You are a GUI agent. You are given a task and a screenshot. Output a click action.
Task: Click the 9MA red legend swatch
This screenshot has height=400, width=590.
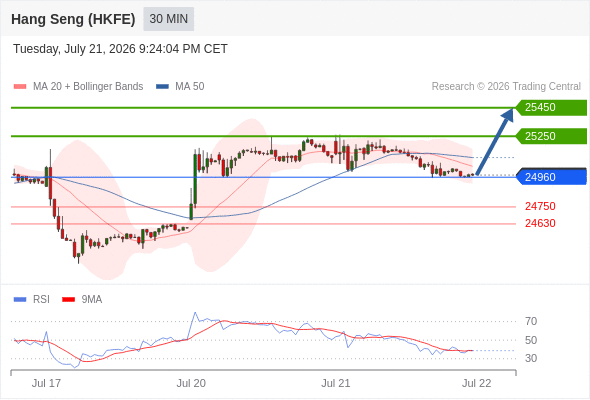(68, 300)
